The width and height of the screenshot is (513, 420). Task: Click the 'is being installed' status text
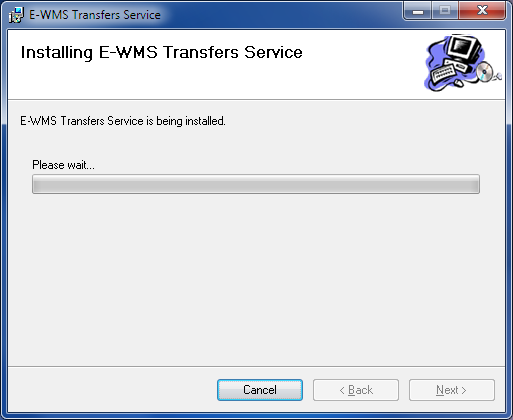click(185, 121)
